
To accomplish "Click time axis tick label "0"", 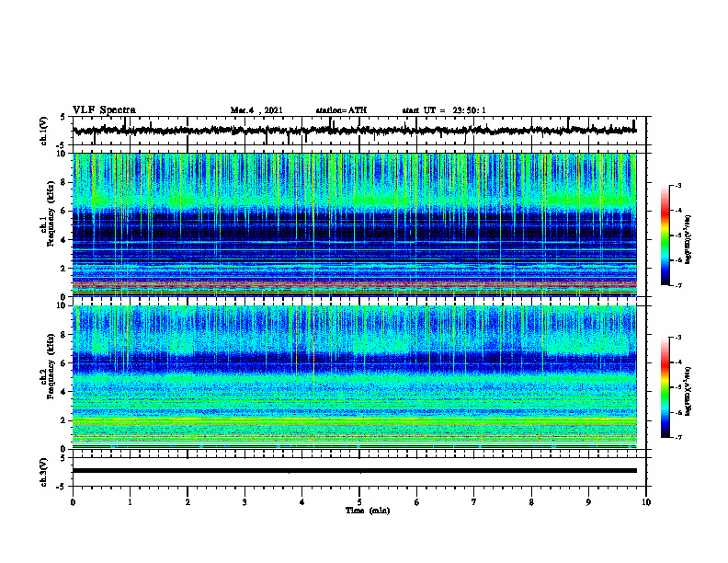I will click(x=73, y=502).
